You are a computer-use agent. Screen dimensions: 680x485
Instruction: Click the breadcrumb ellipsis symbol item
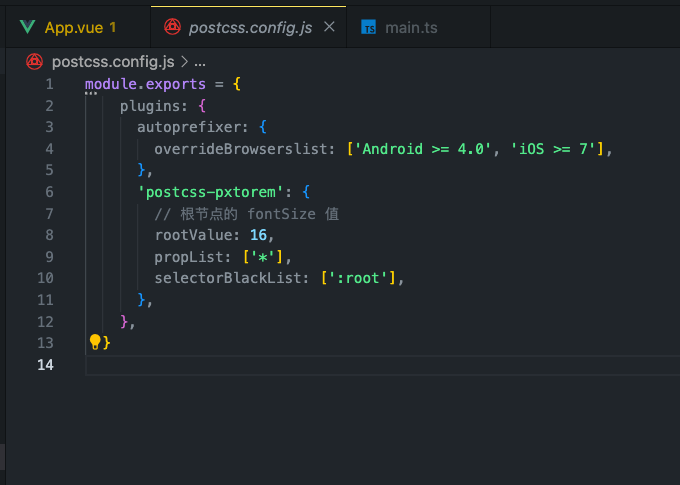click(x=200, y=63)
